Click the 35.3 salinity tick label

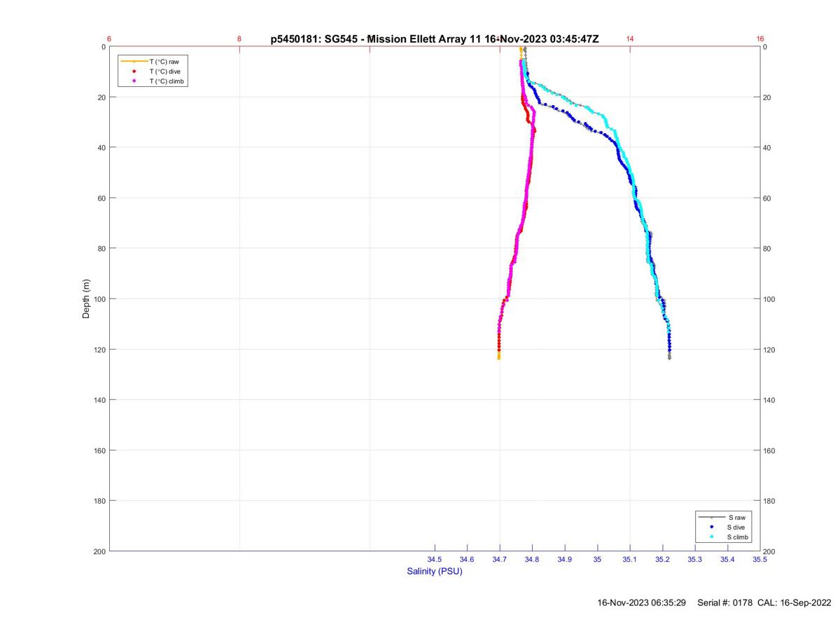695,559
